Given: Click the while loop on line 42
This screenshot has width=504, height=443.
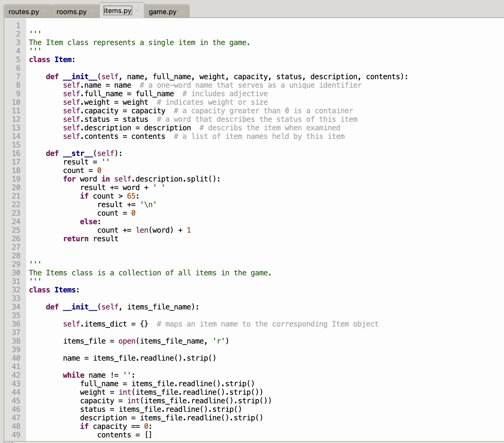Looking at the screenshot, I should pos(73,375).
